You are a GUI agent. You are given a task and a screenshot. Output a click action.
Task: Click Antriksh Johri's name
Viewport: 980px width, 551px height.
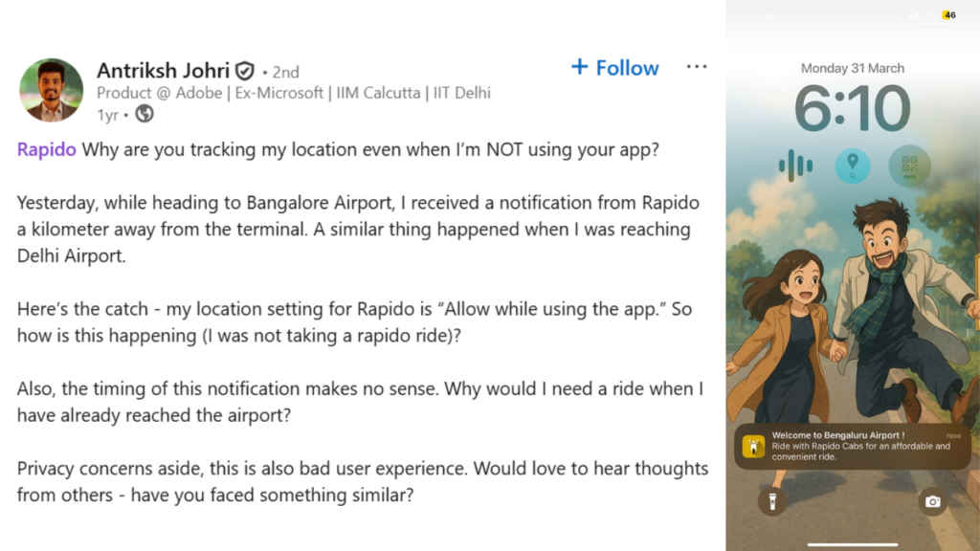[165, 70]
